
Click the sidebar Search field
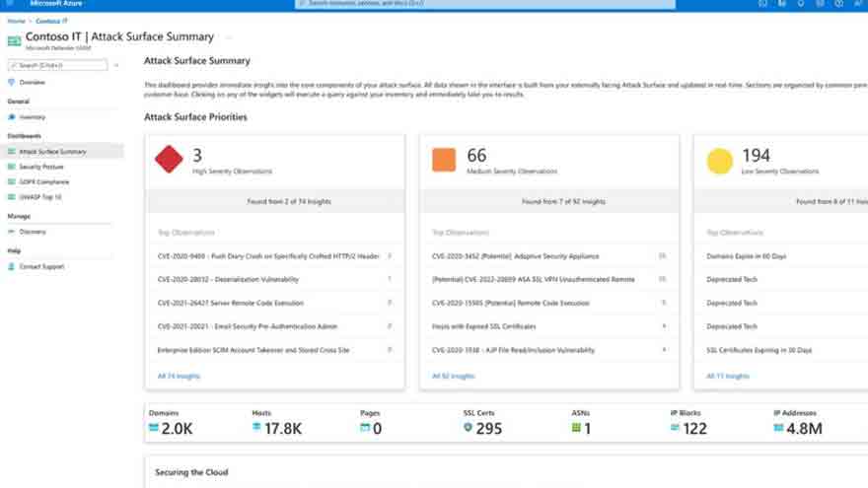(x=57, y=65)
